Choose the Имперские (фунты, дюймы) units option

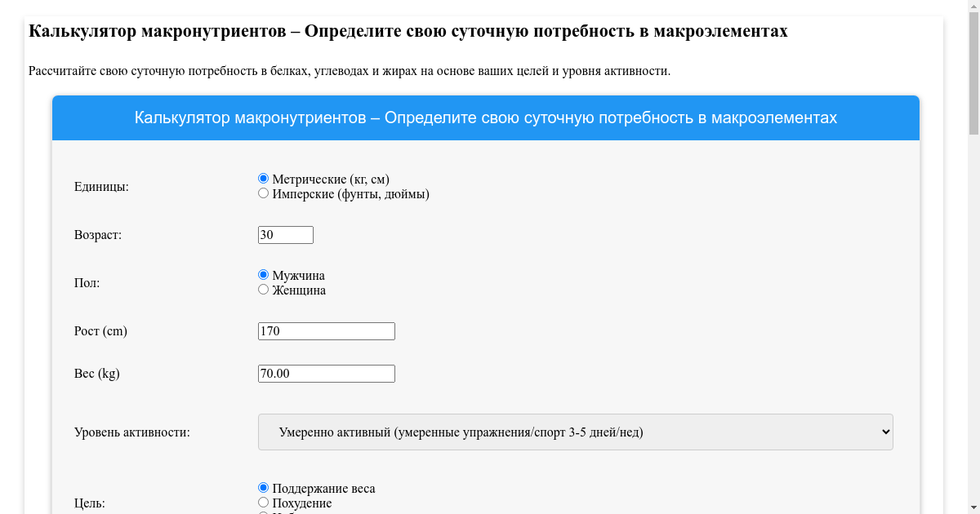263,193
